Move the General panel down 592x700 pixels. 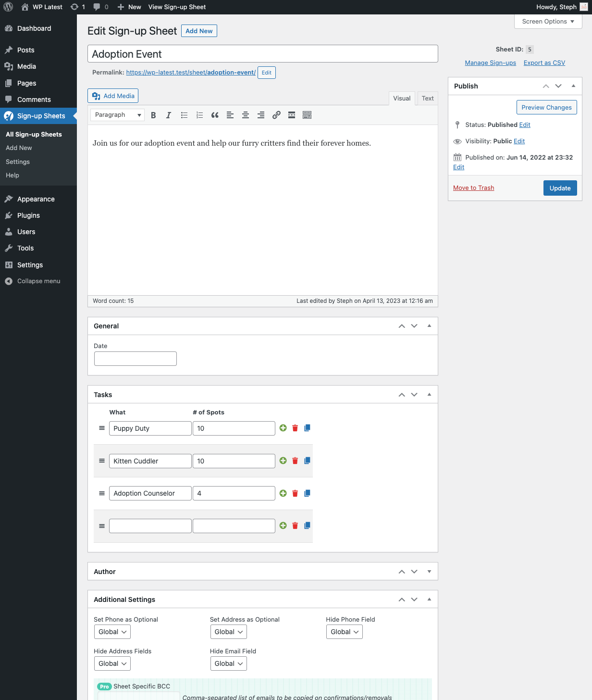(414, 326)
